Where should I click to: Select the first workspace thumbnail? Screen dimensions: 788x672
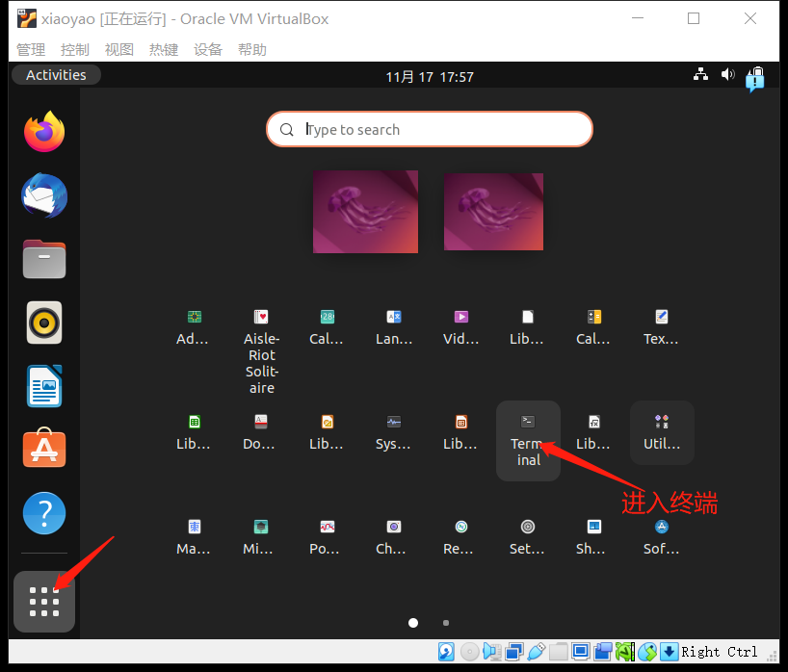point(365,212)
